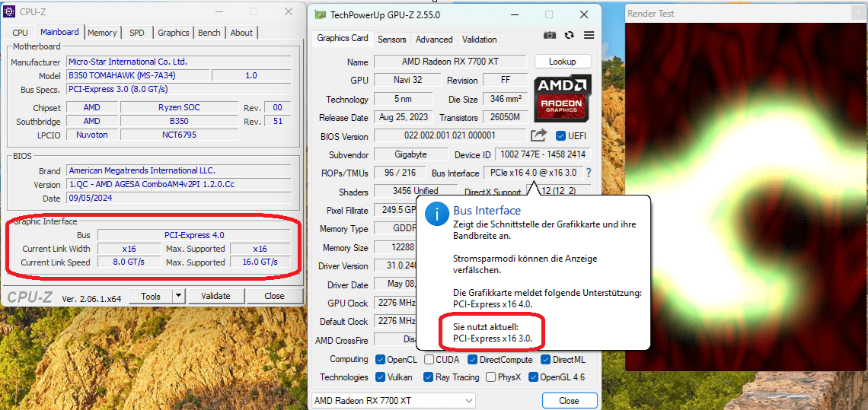The height and width of the screenshot is (410, 868).
Task: Toggle the Vulkan checkbox
Action: (380, 377)
